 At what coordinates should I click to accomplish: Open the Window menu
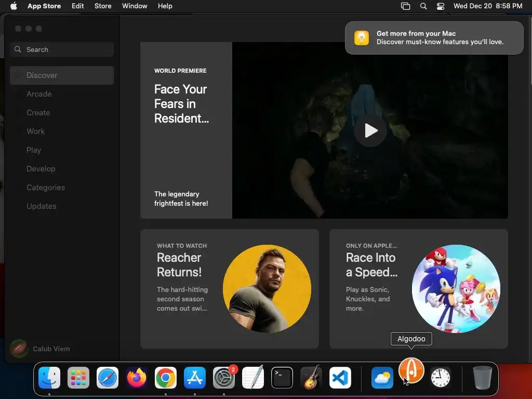point(135,6)
